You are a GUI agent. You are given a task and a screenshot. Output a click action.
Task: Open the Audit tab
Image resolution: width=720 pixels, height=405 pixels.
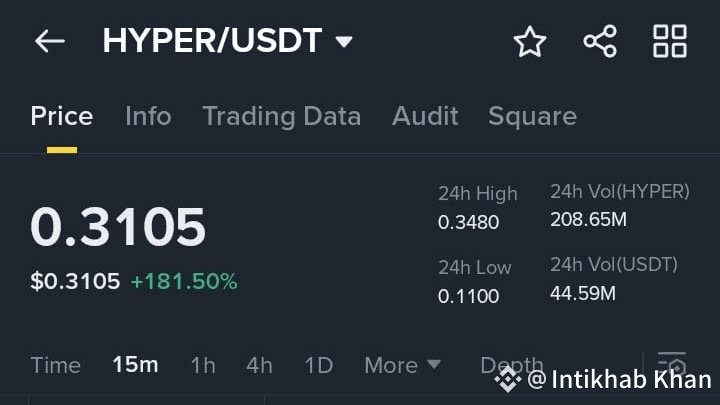[425, 116]
